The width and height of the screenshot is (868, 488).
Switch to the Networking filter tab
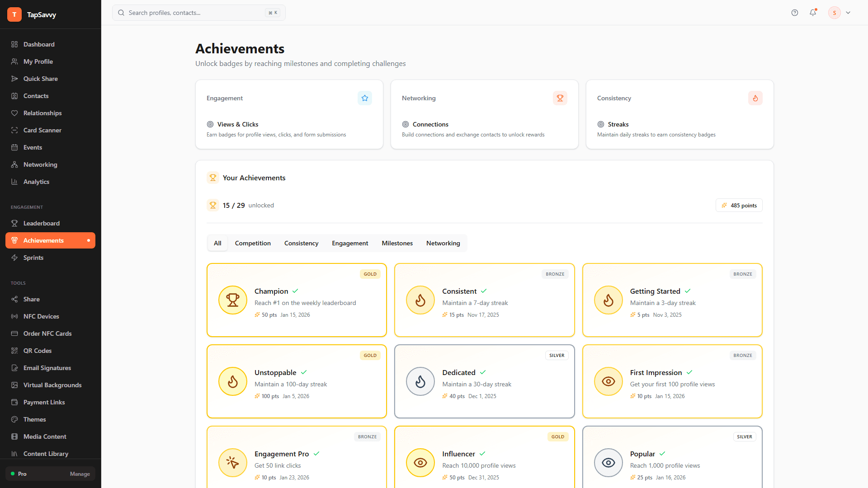(443, 243)
